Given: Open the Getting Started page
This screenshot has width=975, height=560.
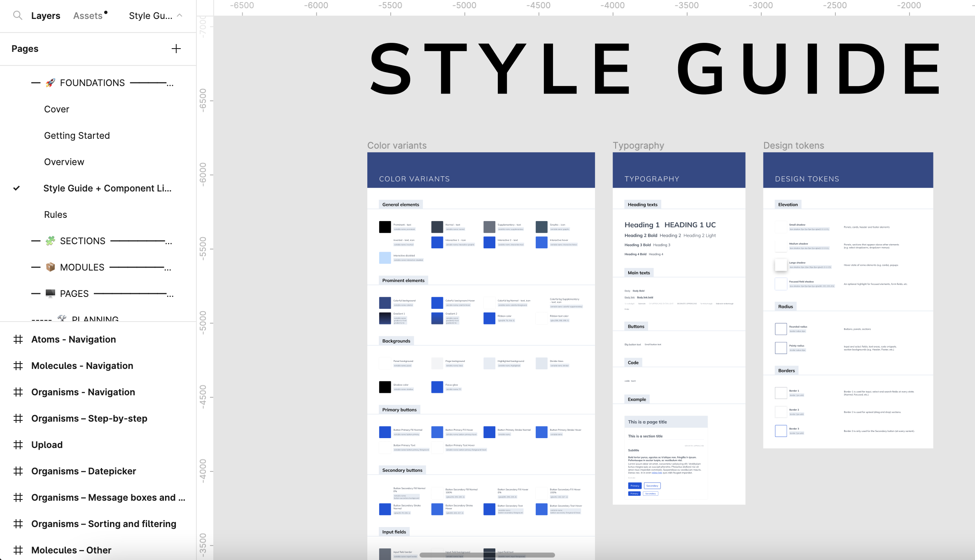Looking at the screenshot, I should (77, 135).
